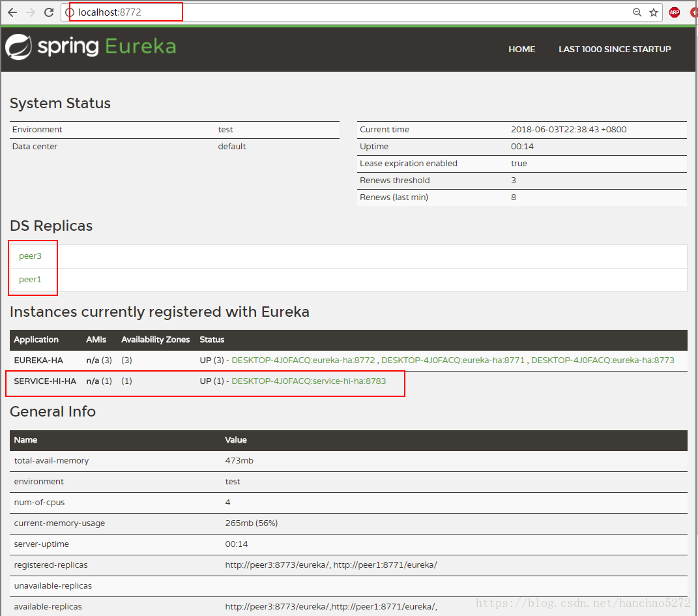Click the browser forward arrow
The height and width of the screenshot is (616, 698).
[x=31, y=12]
